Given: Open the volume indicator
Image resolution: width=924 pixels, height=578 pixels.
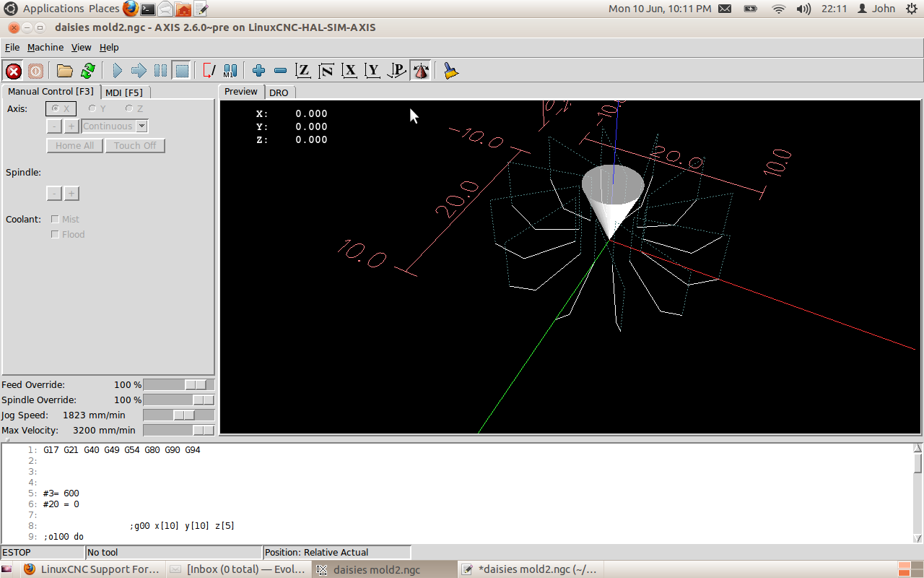Looking at the screenshot, I should [x=803, y=9].
